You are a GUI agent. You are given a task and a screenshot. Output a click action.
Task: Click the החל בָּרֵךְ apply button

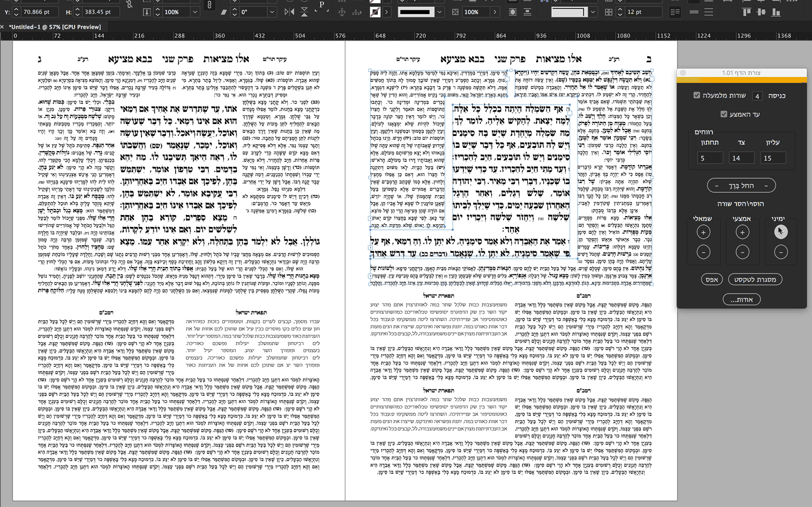(x=741, y=186)
